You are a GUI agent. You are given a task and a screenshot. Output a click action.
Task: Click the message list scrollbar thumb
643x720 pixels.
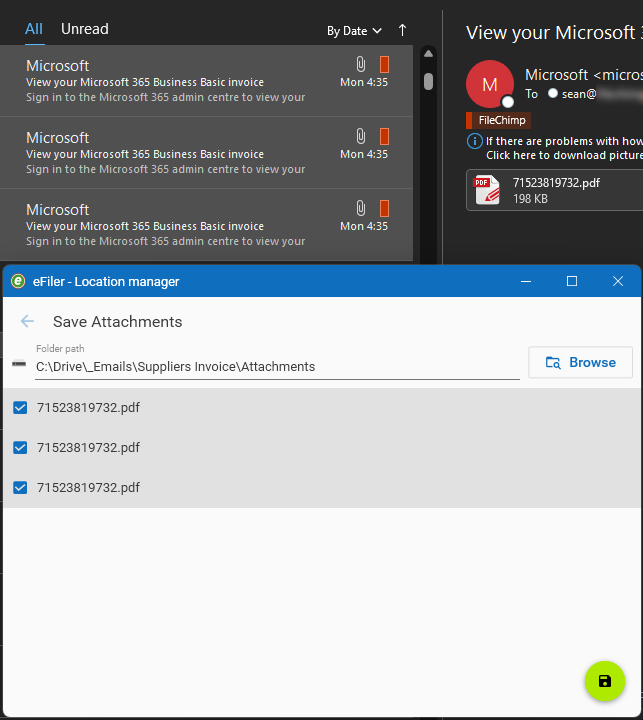click(429, 82)
